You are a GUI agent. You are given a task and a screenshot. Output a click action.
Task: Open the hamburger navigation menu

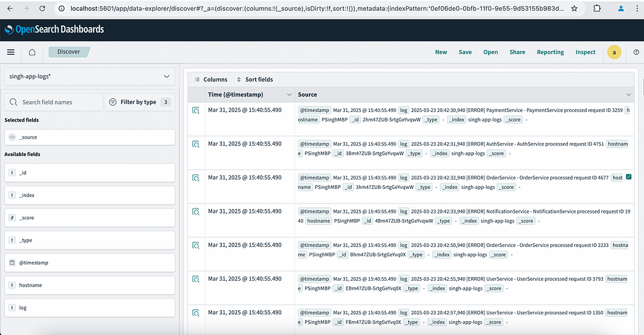tap(11, 52)
